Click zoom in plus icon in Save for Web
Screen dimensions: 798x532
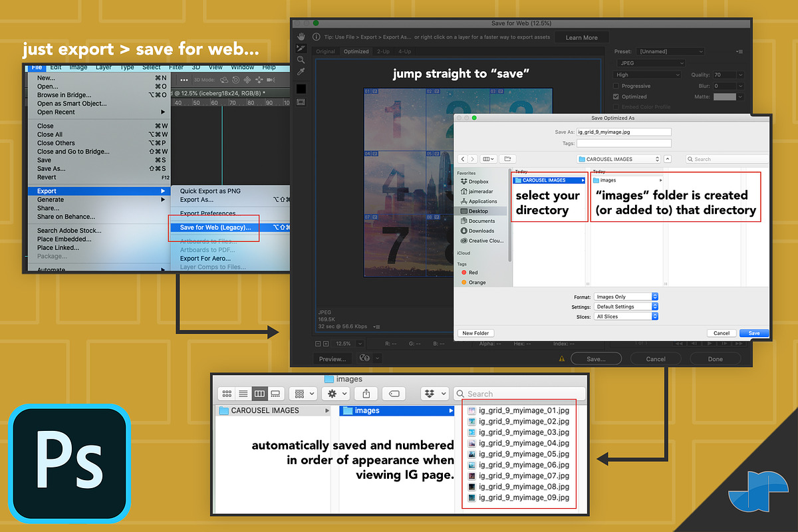[325, 344]
